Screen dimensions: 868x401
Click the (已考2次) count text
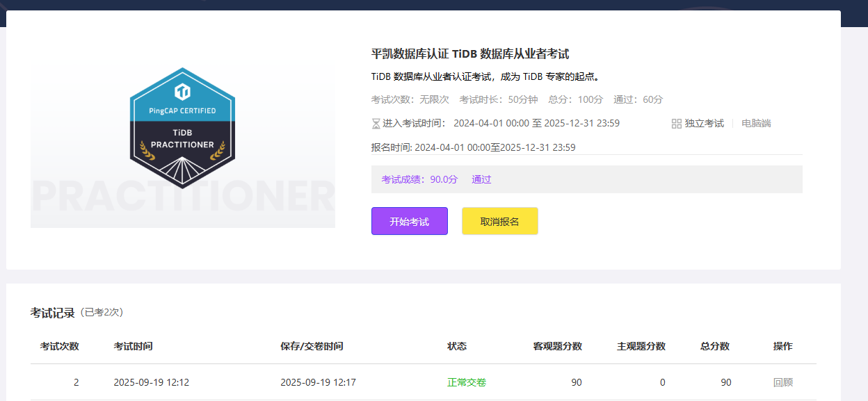pos(101,313)
